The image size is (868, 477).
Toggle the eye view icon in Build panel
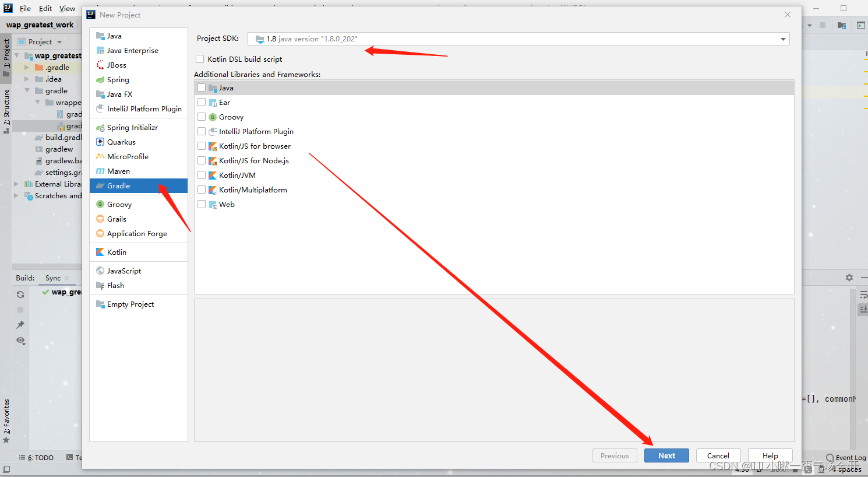coord(20,341)
